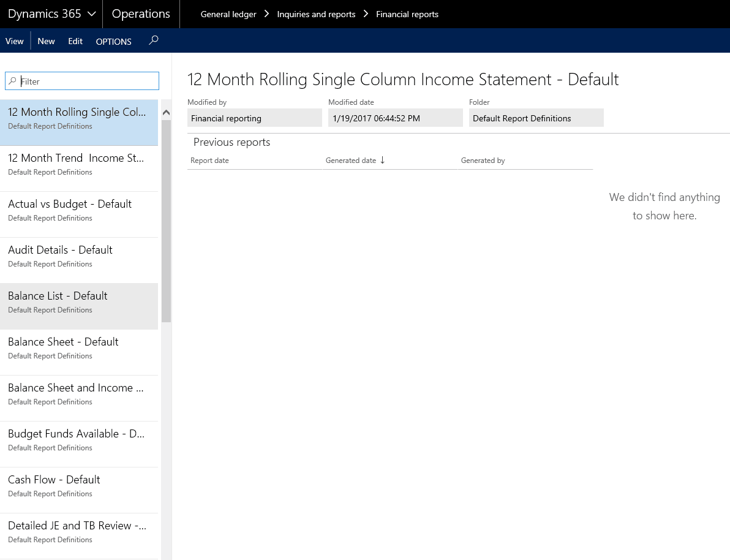Click the Operations workspace label
The height and width of the screenshot is (560, 730).
click(x=140, y=13)
